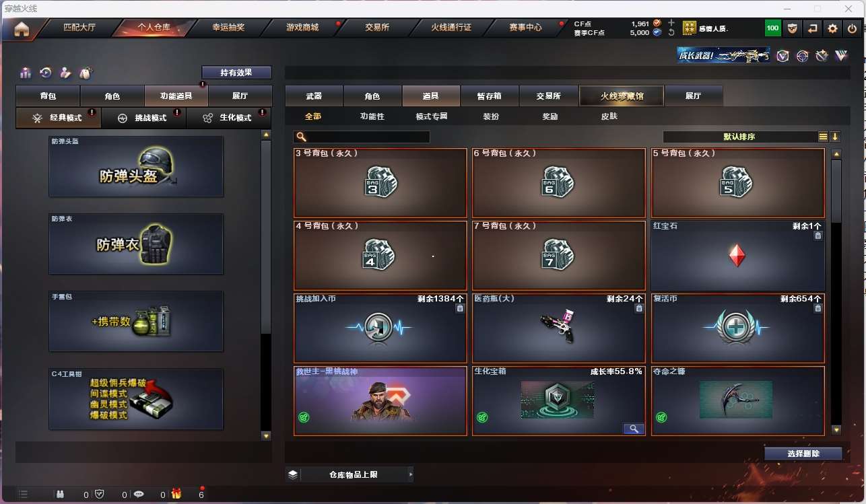Click the return arrow icon in the top bar

point(812,28)
